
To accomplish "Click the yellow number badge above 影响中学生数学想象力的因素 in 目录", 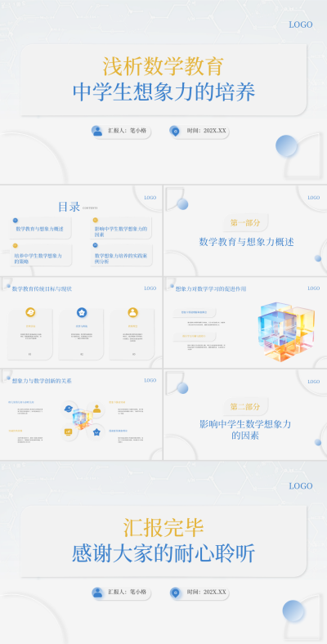I will coord(96,221).
